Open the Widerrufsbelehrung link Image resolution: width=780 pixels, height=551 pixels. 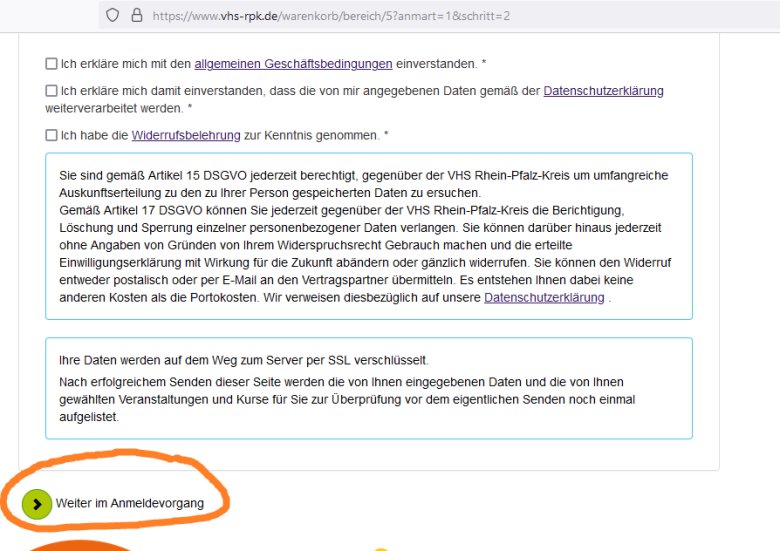[x=186, y=135]
